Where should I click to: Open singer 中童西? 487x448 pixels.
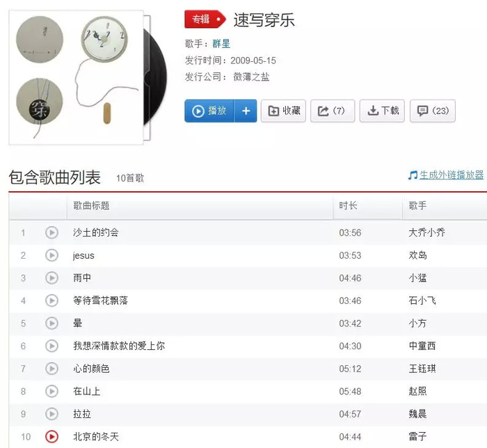[422, 346]
